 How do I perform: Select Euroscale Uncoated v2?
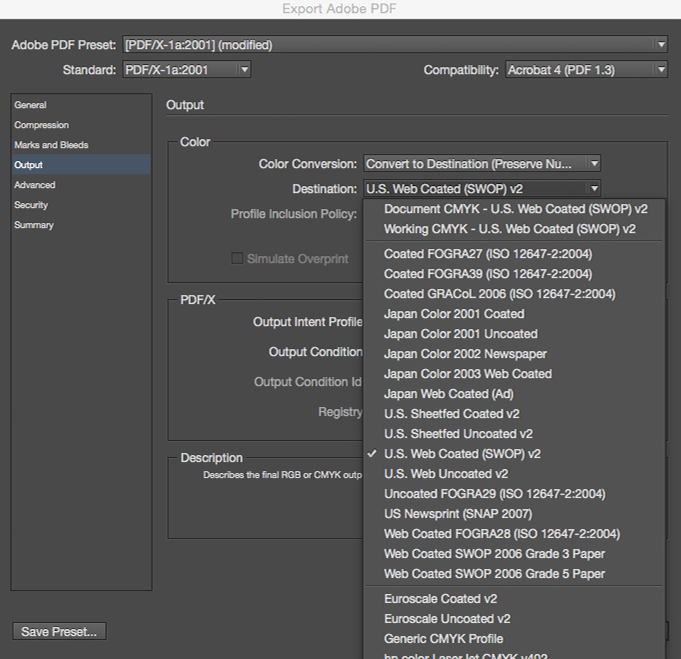click(514, 619)
